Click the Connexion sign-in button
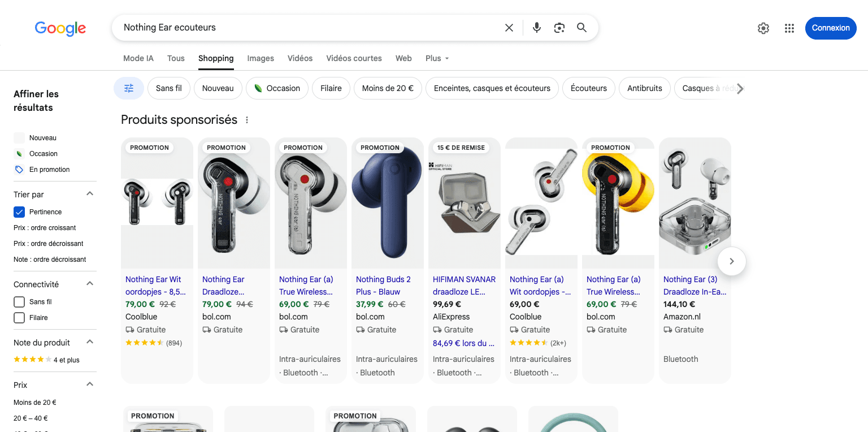The image size is (868, 432). [x=831, y=28]
